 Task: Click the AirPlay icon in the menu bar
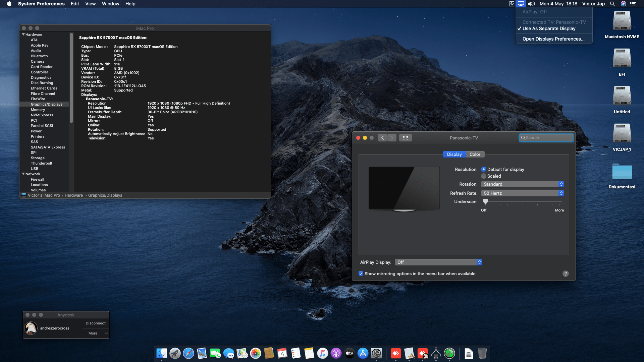521,4
